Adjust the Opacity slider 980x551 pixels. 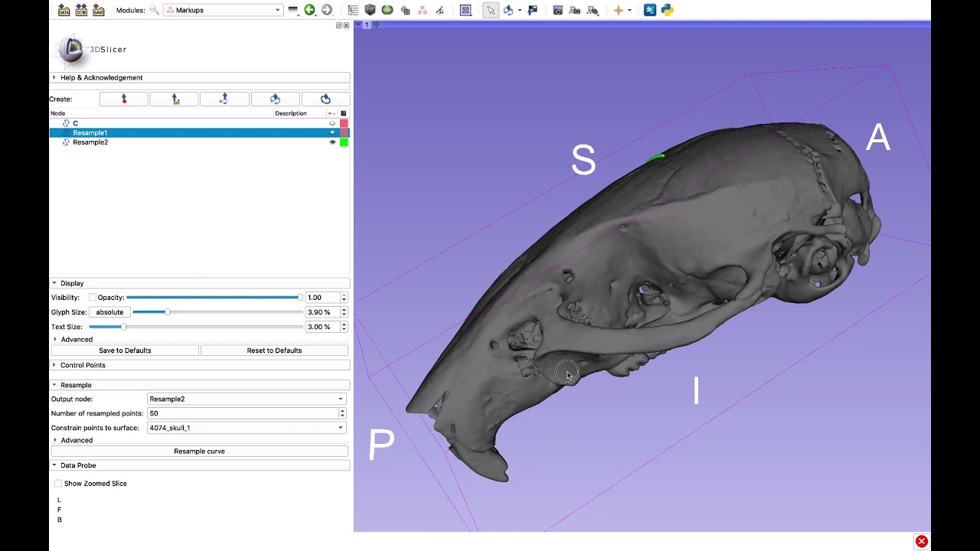214,298
